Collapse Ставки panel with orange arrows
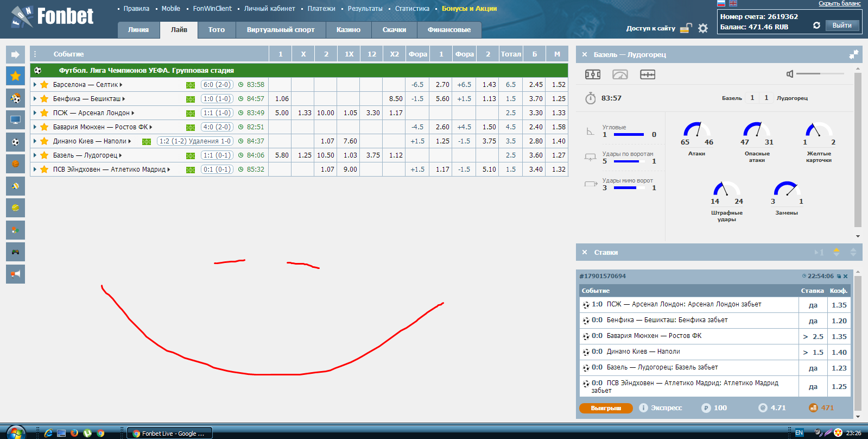The height and width of the screenshot is (439, 868). (837, 252)
